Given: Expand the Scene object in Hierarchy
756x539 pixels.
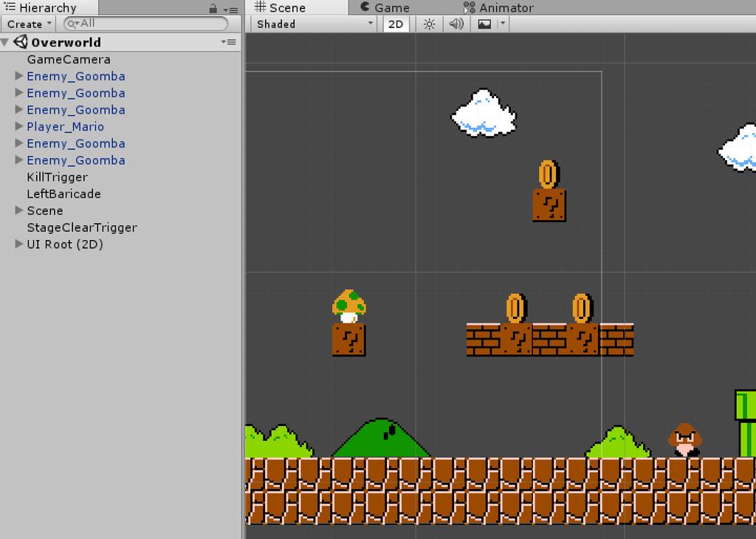Looking at the screenshot, I should [x=18, y=210].
